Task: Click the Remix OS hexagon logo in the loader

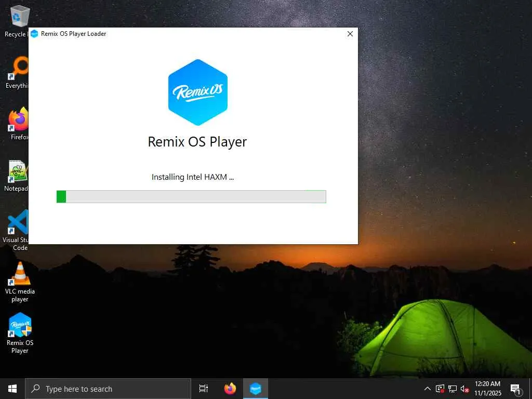Action: tap(198, 92)
